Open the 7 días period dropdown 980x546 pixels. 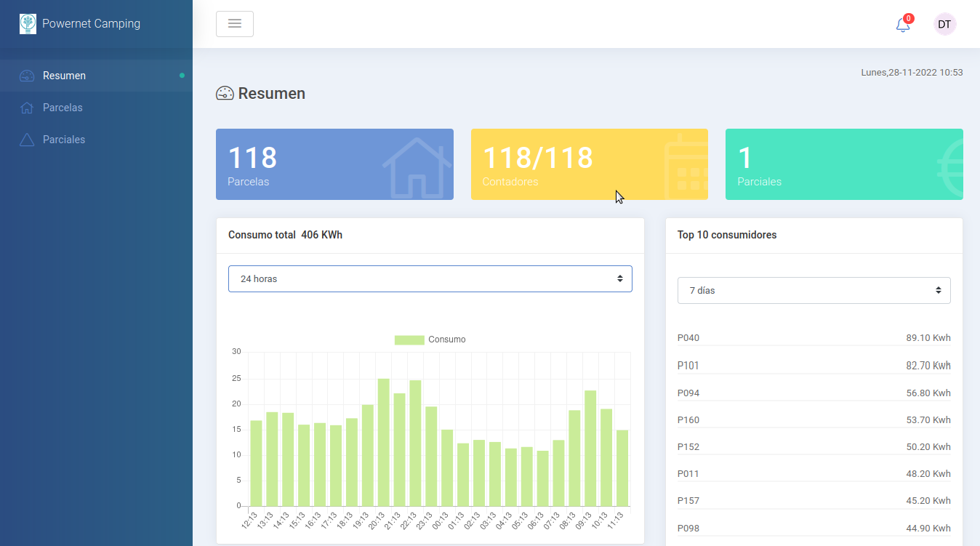pos(814,290)
